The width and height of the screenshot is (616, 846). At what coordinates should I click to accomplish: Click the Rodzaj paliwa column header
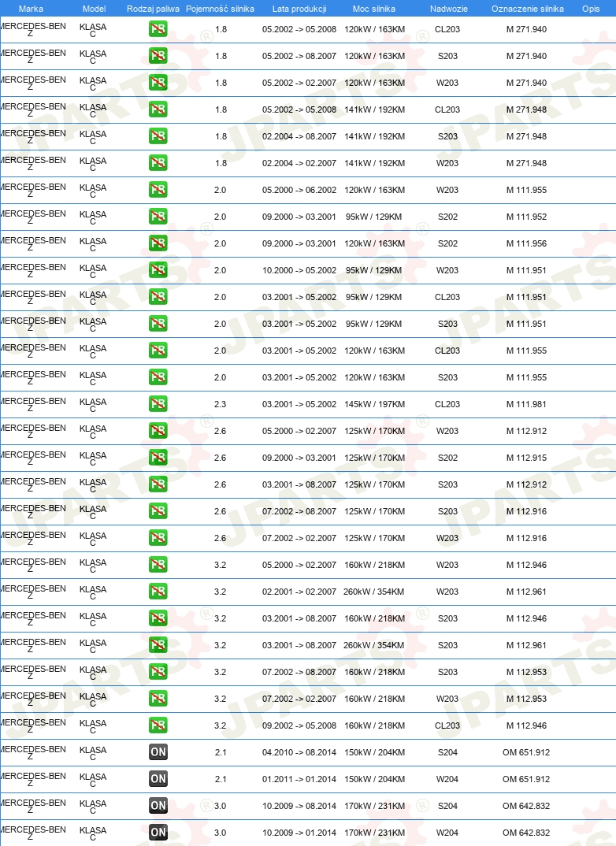[153, 9]
